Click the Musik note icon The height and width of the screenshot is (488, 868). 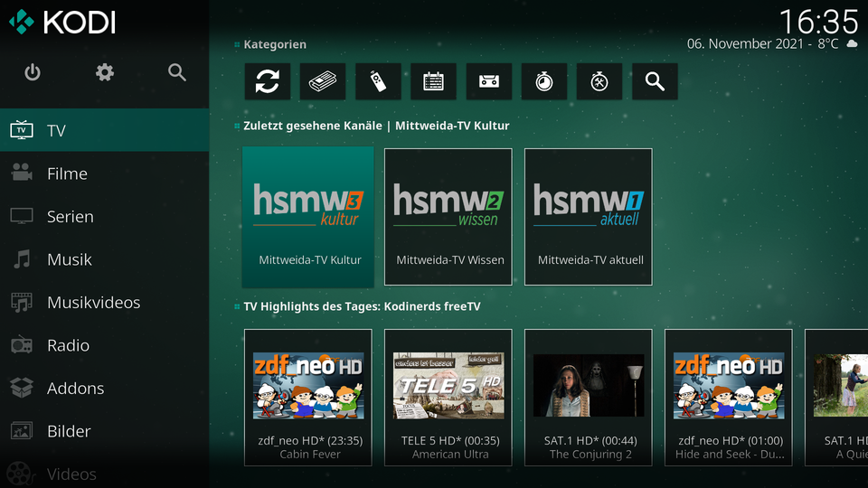22,259
